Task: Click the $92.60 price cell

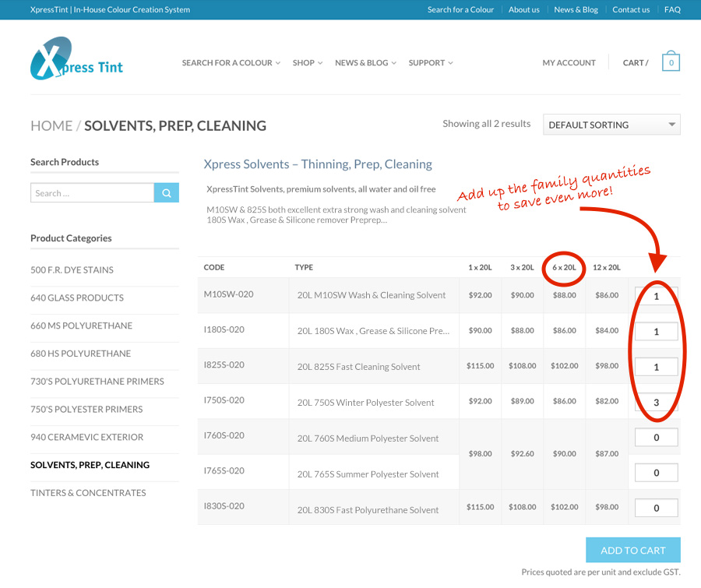Action: pos(522,453)
